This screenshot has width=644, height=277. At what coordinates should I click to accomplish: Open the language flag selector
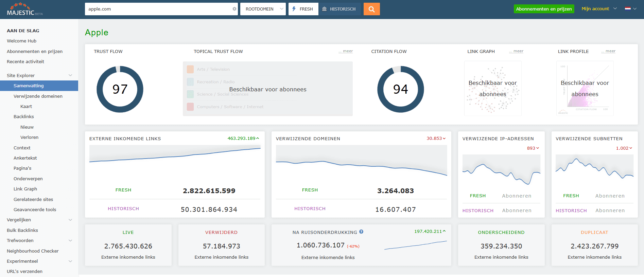[x=630, y=9]
